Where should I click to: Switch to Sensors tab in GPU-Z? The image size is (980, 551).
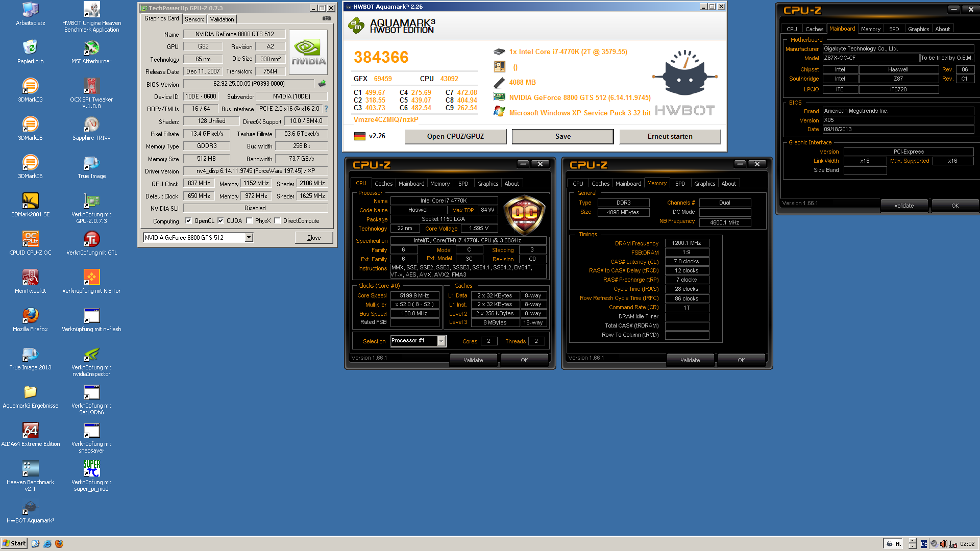click(x=194, y=19)
